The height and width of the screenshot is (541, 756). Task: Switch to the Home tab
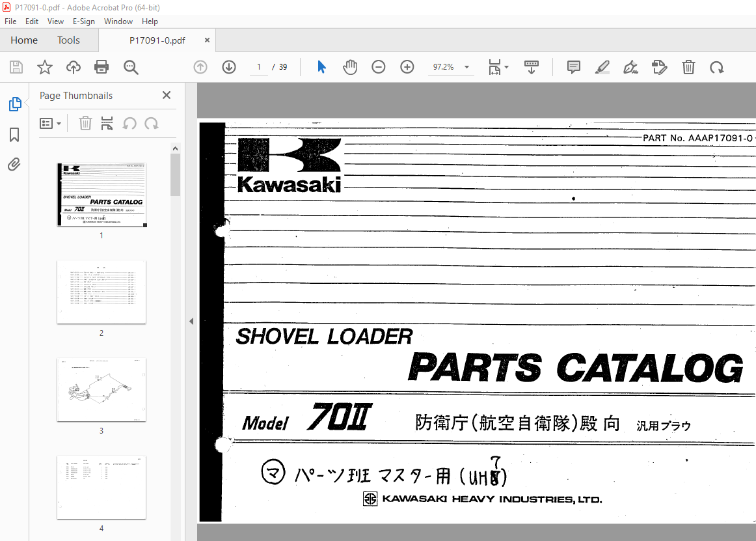(24, 40)
